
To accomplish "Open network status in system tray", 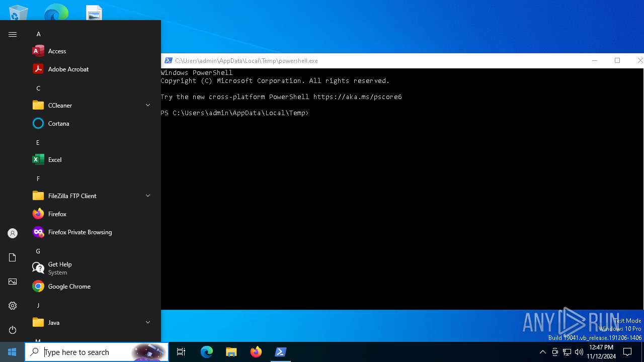I will [x=567, y=352].
